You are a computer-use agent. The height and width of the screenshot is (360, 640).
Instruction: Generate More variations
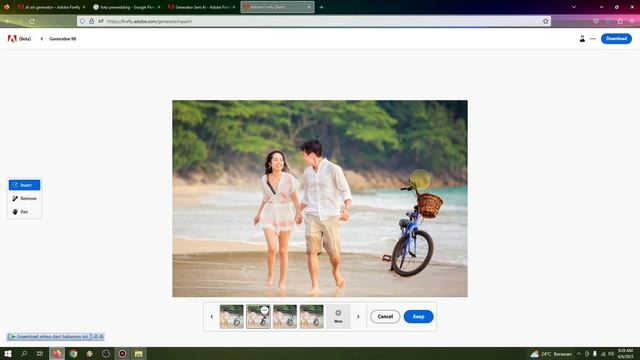338,316
